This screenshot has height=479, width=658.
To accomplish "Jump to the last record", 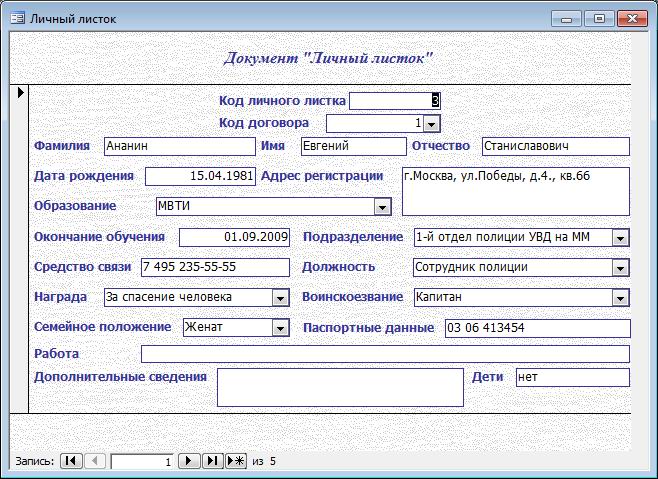I will [x=212, y=461].
